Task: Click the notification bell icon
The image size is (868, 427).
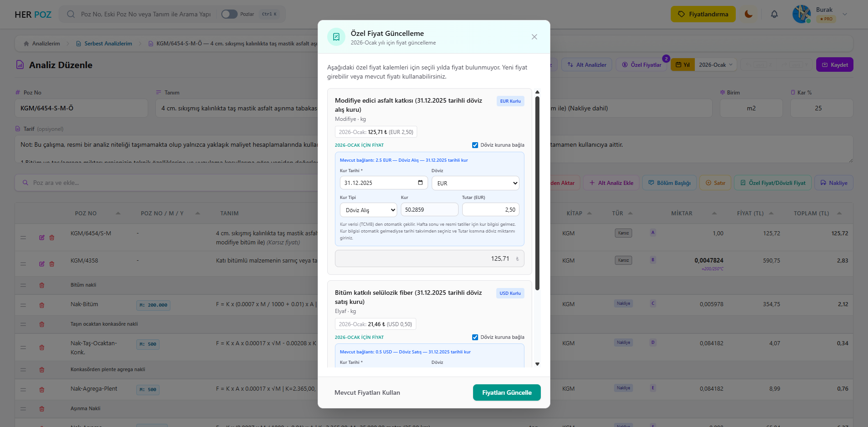Action: point(774,14)
